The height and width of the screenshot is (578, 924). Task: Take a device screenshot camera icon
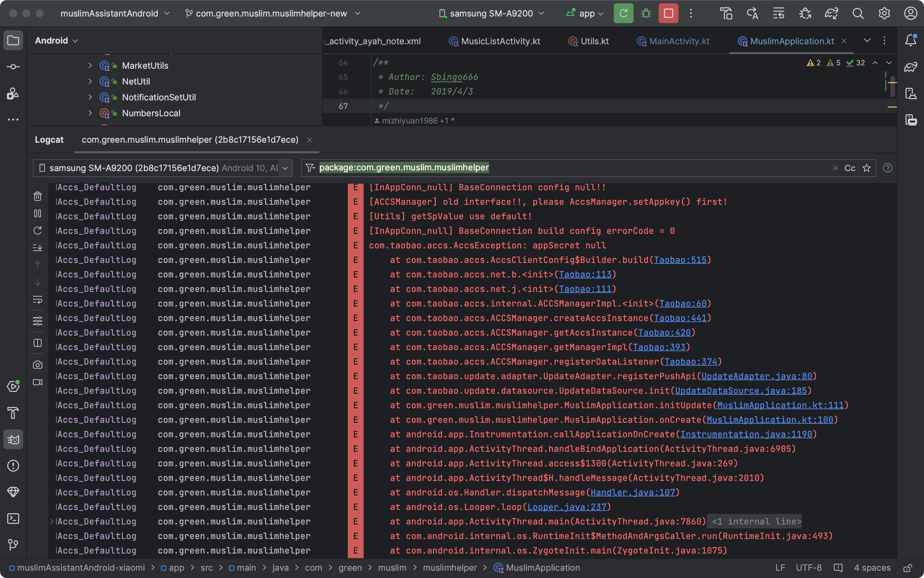[37, 365]
